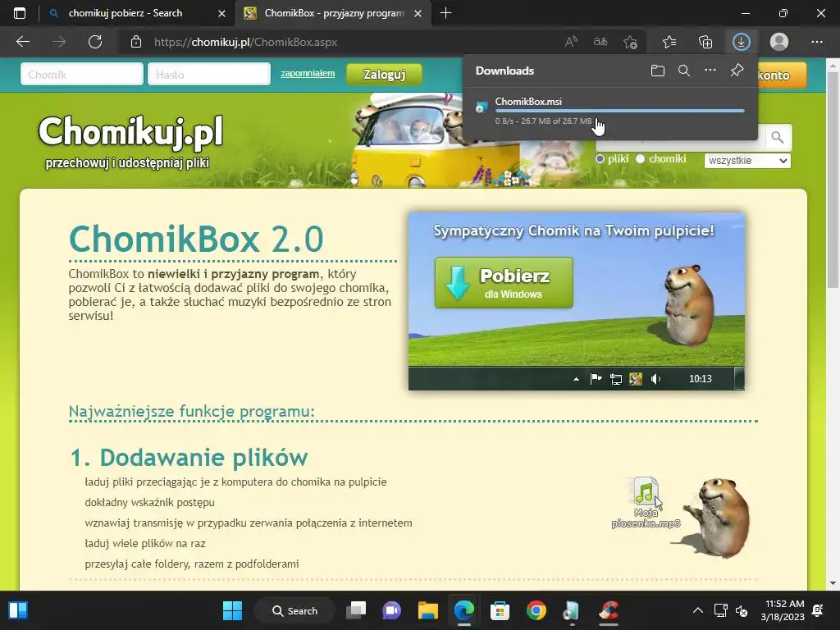840x630 pixels.
Task: Close the ChomikBox tab
Action: point(418,13)
